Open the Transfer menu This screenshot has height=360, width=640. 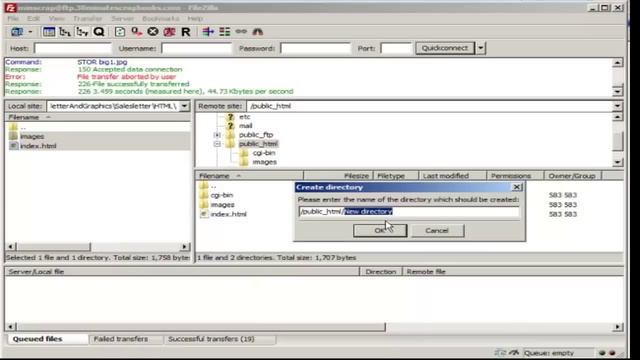pyautogui.click(x=88, y=19)
